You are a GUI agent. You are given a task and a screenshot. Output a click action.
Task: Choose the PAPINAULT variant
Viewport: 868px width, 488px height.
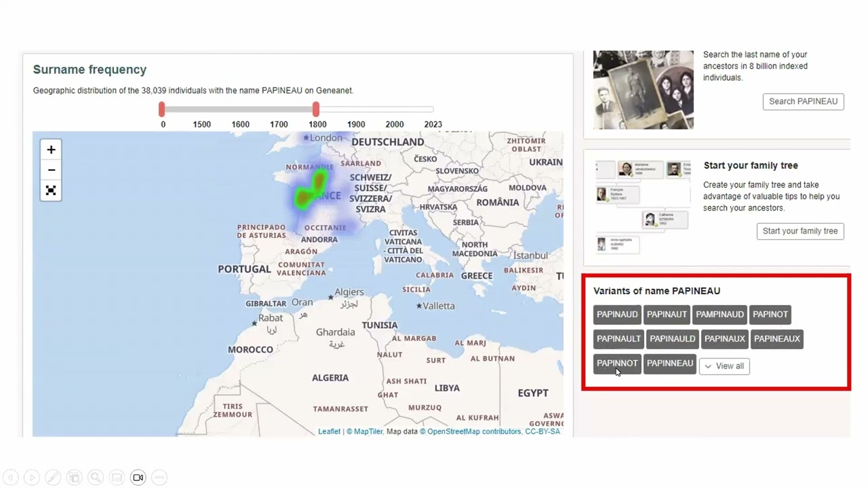tap(618, 339)
